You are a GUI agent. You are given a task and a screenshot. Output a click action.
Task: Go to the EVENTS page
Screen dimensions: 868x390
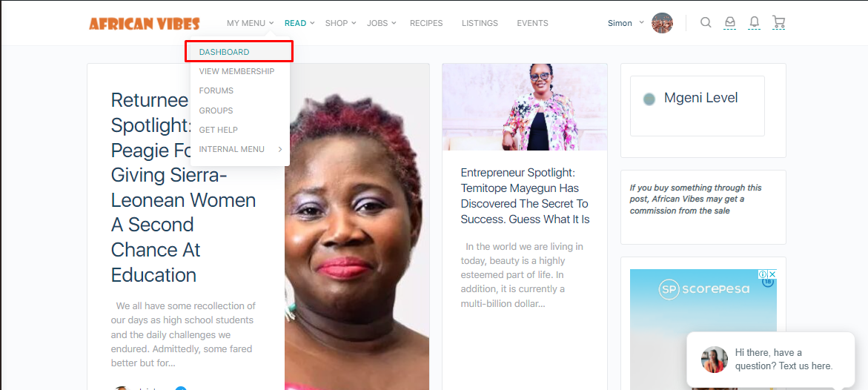point(532,23)
